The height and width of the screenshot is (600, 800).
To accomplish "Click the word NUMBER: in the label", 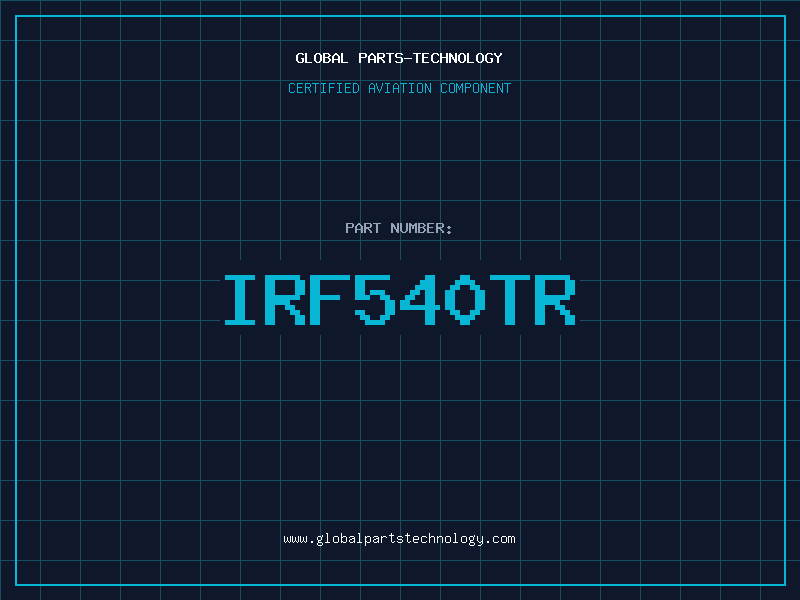I will point(420,228).
